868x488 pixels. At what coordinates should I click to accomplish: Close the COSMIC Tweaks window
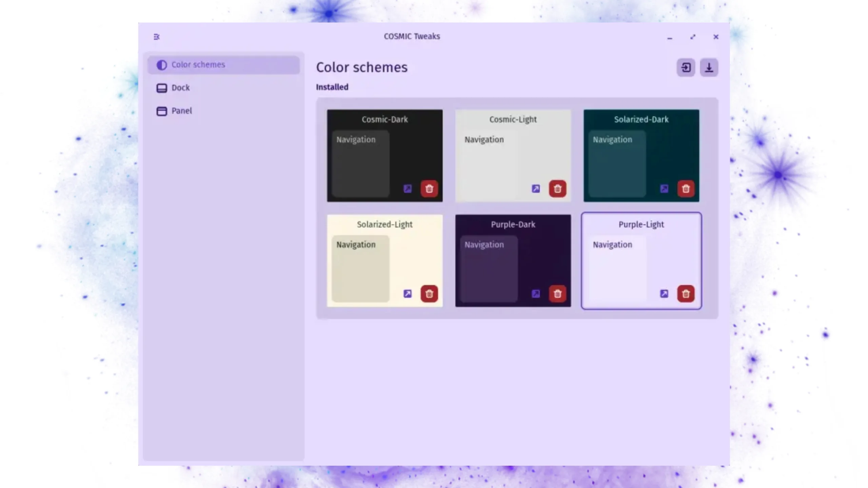[716, 37]
